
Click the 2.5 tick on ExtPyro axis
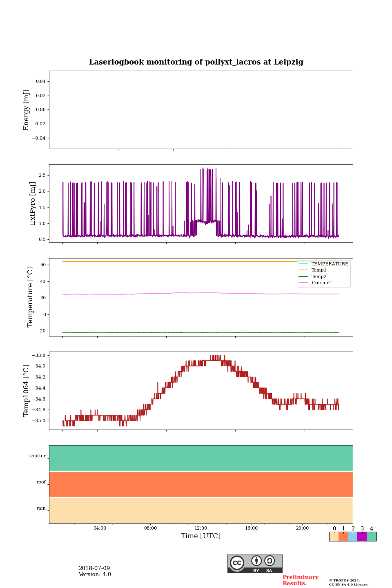coord(42,175)
